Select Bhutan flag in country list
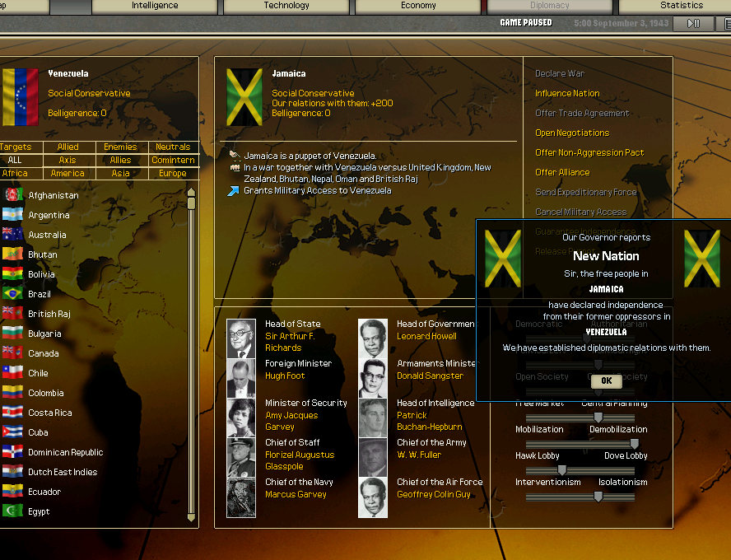This screenshot has width=731, height=560. (12, 254)
